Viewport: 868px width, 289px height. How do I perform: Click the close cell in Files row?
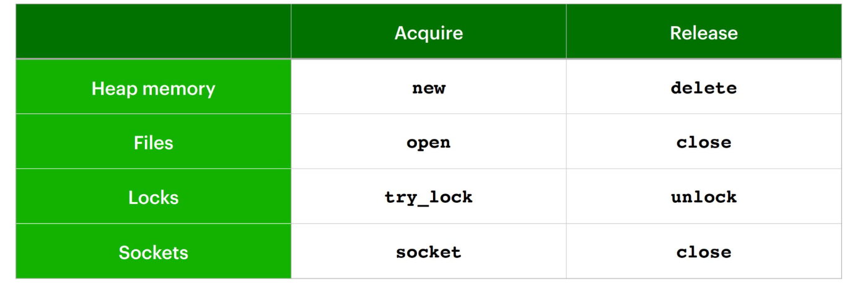click(x=704, y=143)
